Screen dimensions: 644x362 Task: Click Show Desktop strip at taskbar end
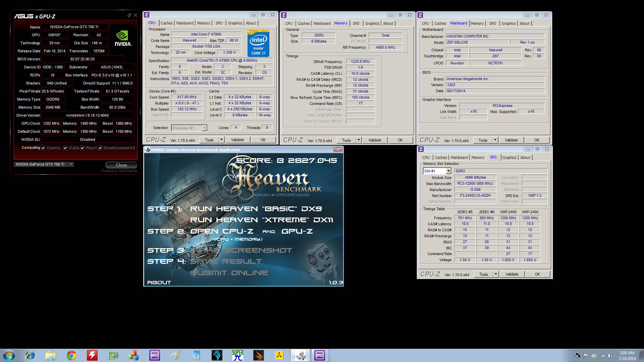[x=641, y=355]
